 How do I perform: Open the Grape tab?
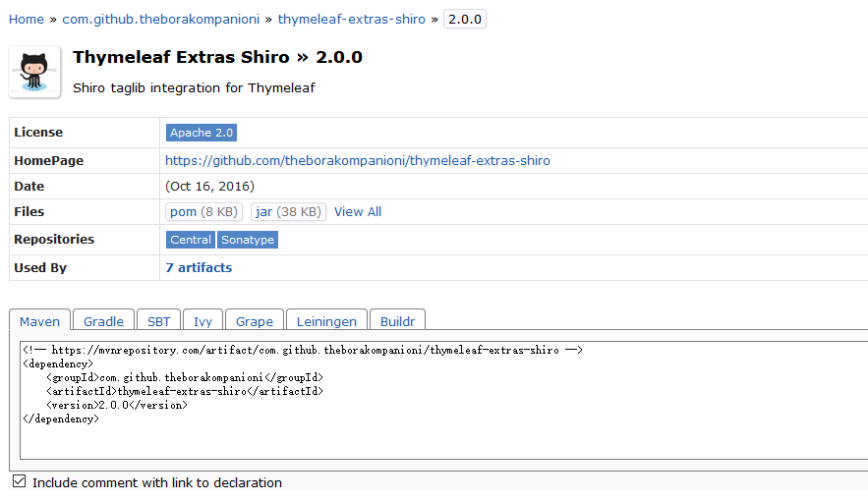coord(255,321)
